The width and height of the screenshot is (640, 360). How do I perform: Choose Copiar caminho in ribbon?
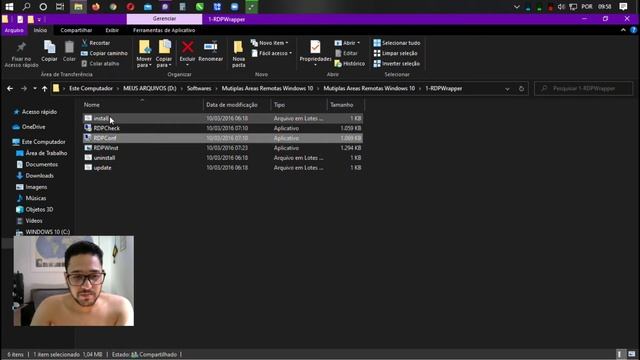[x=104, y=53]
